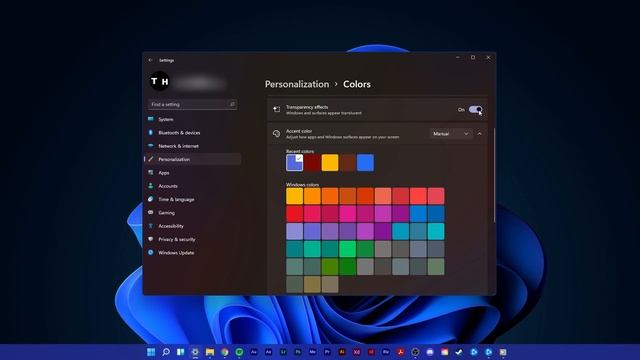
Task: Open Adobe Photoshop from the taskbar
Action: tap(298, 352)
